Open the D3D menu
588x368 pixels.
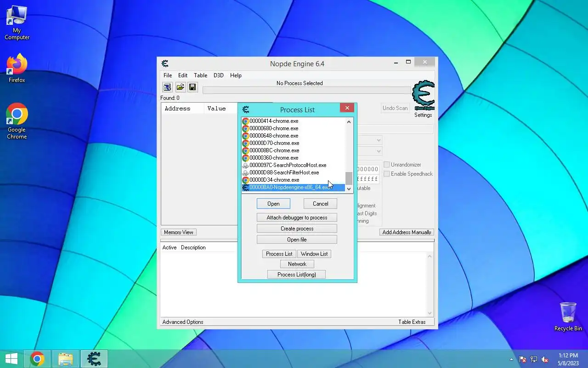tap(219, 75)
